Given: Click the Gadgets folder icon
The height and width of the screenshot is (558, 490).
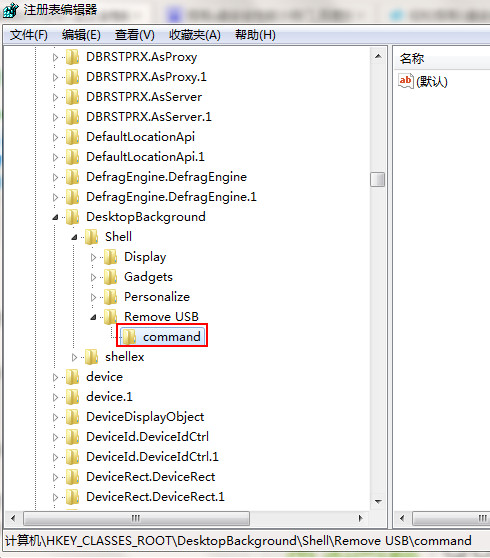Looking at the screenshot, I should [110, 277].
